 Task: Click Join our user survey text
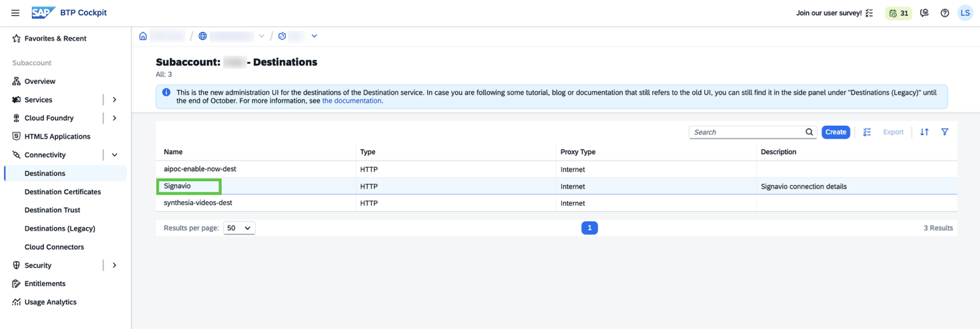(x=829, y=13)
